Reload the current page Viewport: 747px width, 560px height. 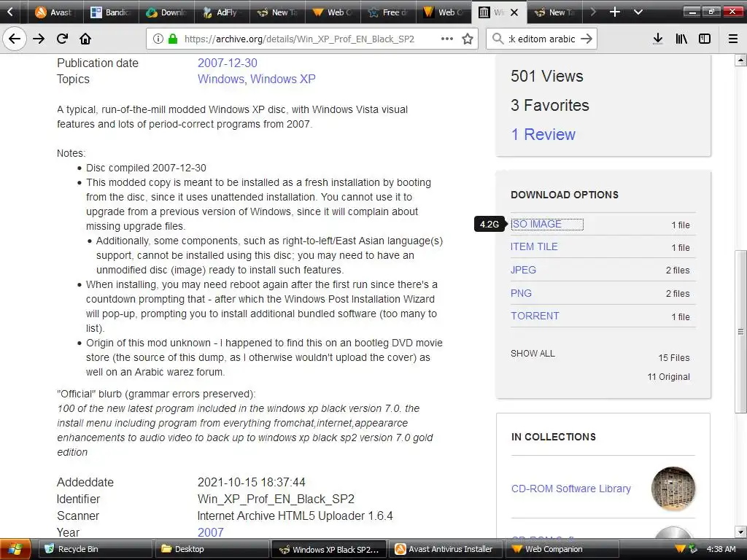coord(62,39)
